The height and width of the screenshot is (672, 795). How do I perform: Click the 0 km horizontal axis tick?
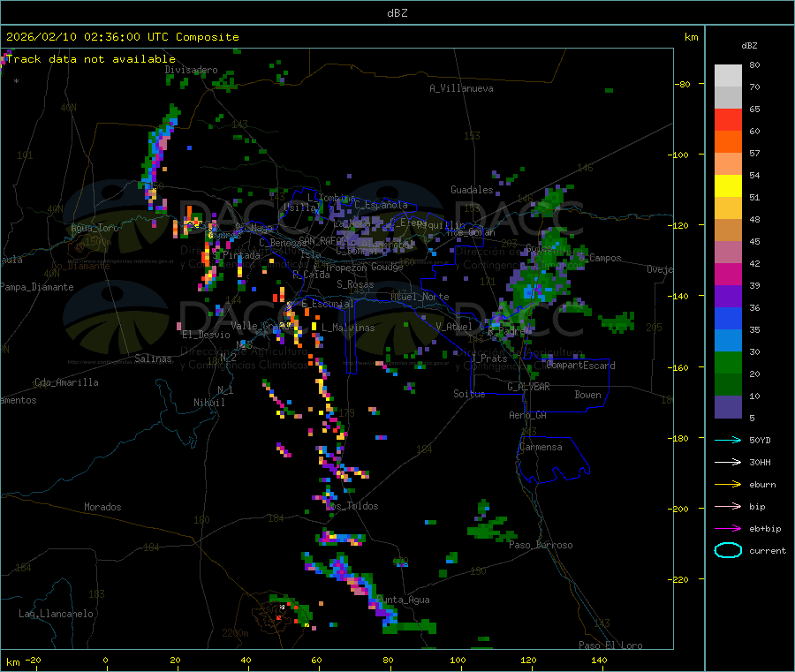click(x=105, y=660)
